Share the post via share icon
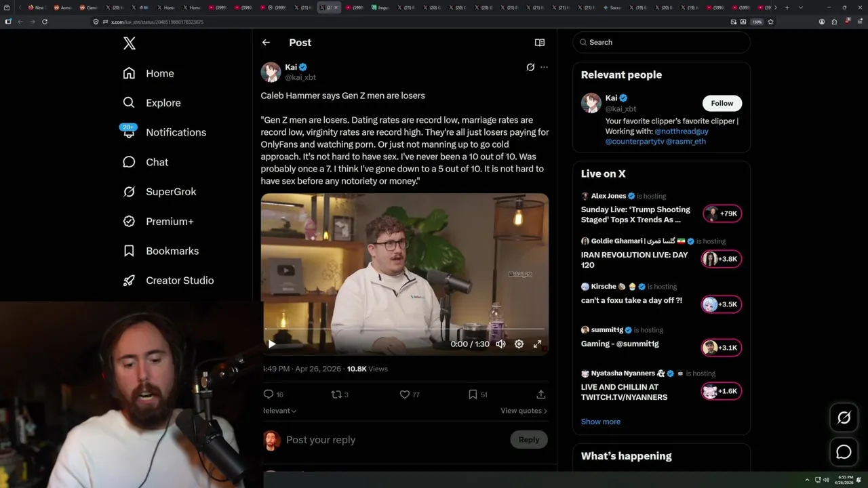Viewport: 868px width, 488px height. 540,394
